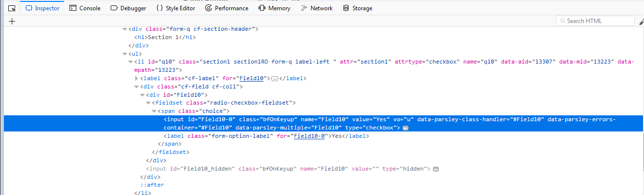The image size is (644, 195).
Task: Click the data-aid="13307" attribute
Action: point(527,62)
